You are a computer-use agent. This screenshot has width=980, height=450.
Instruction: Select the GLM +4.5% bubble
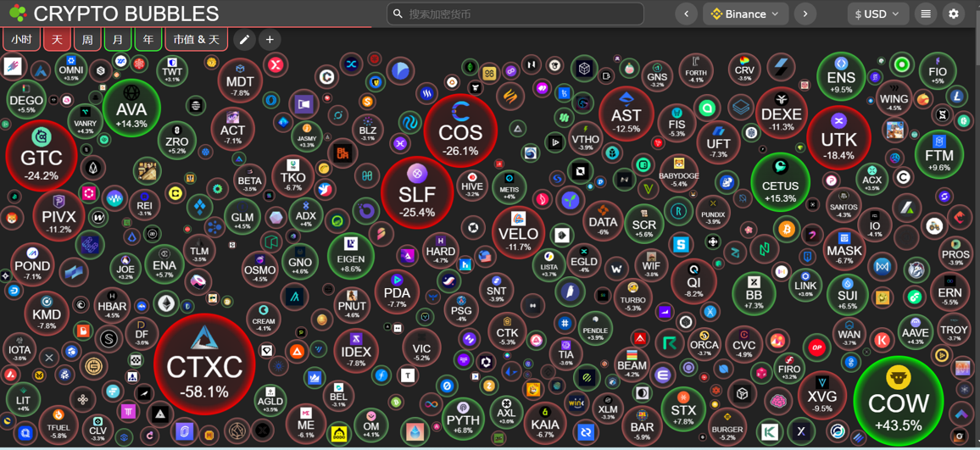click(x=242, y=215)
